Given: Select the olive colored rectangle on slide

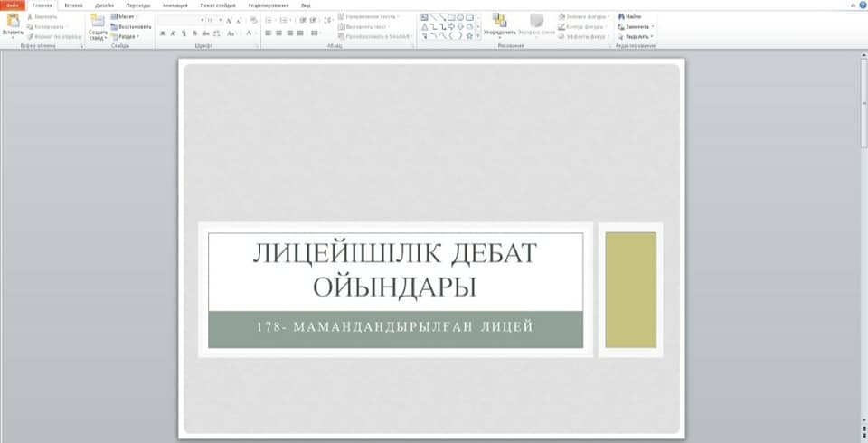Looking at the screenshot, I should tap(630, 289).
